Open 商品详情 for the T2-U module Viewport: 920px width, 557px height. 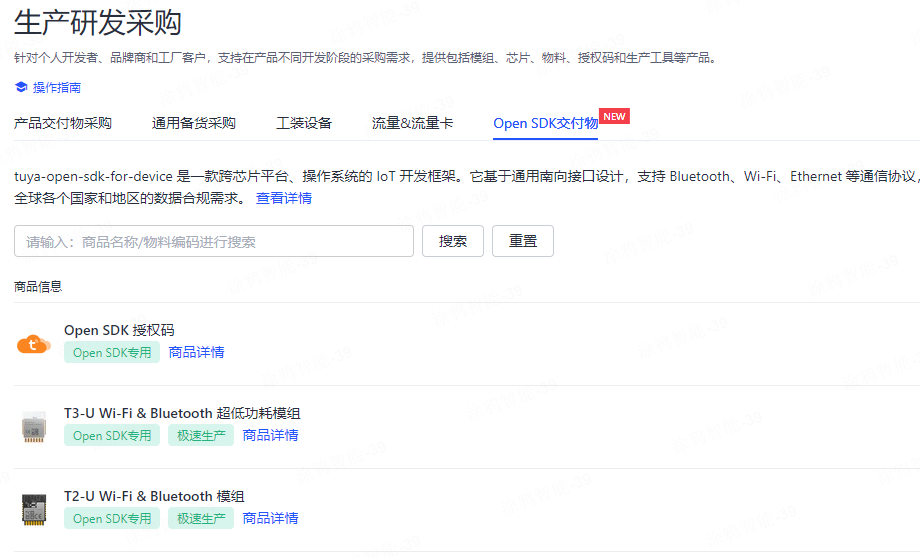coord(270,518)
